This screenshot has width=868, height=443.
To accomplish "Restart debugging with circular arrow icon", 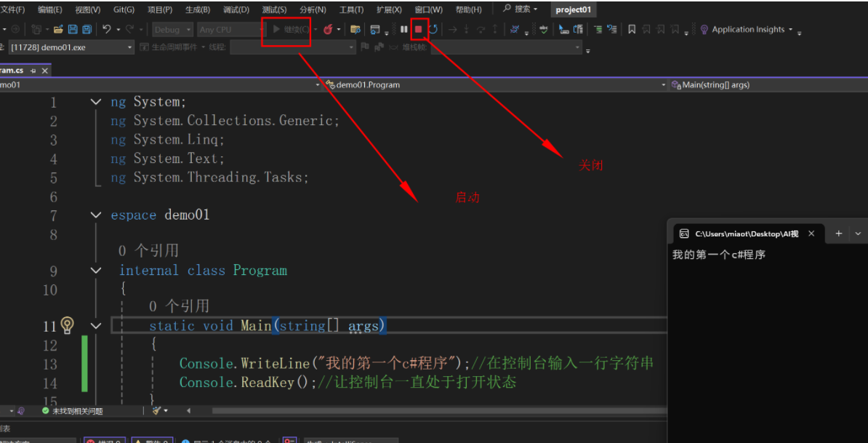I will click(433, 29).
